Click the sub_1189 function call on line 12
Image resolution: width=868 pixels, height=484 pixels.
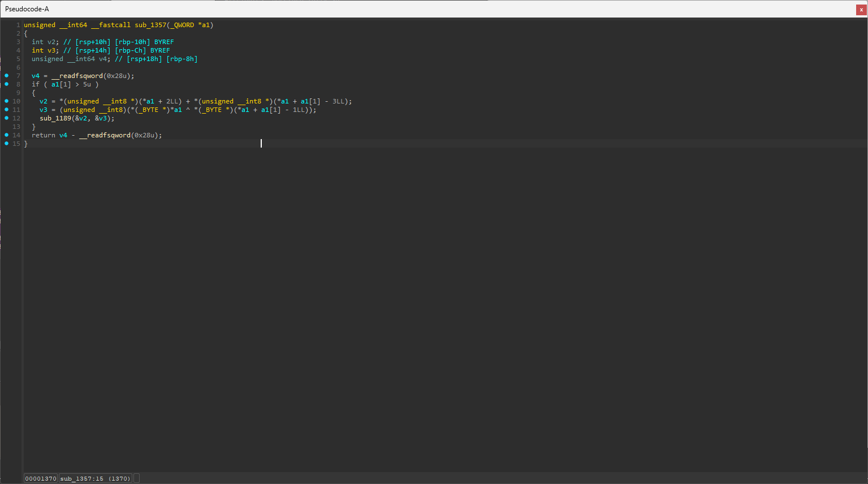point(55,118)
